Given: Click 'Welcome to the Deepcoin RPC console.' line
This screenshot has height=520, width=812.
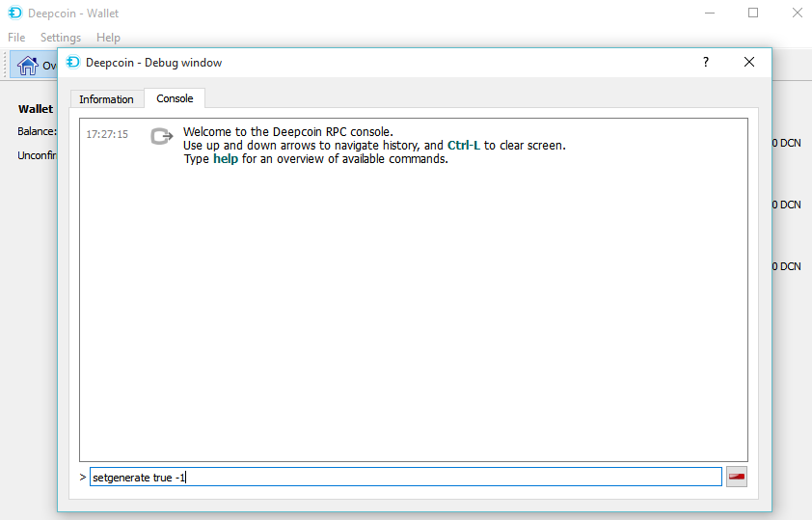Looking at the screenshot, I should tap(288, 131).
